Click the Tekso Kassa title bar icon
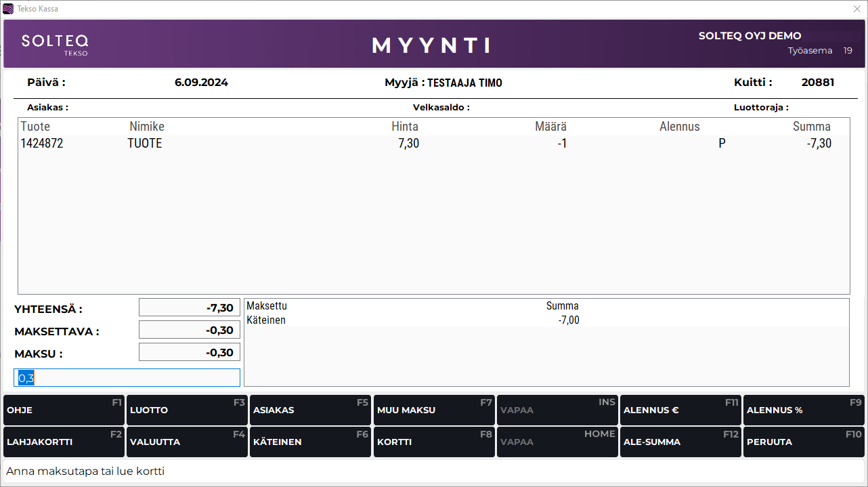This screenshot has height=487, width=868. 8,9
